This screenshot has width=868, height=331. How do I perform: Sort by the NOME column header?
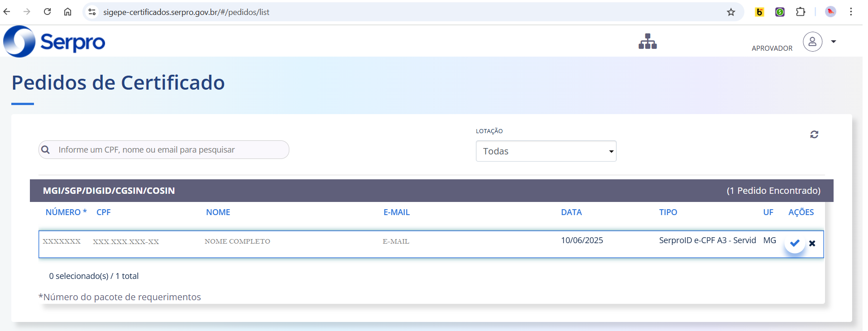[218, 212]
